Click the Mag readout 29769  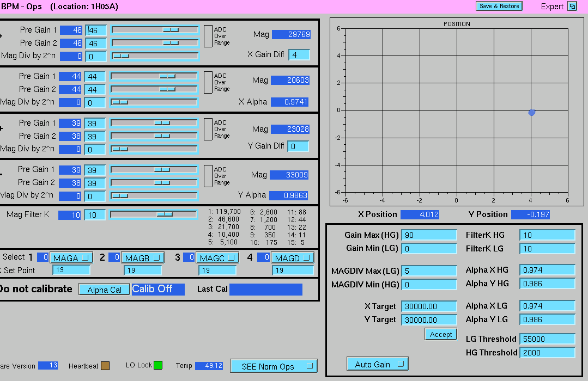pyautogui.click(x=291, y=34)
